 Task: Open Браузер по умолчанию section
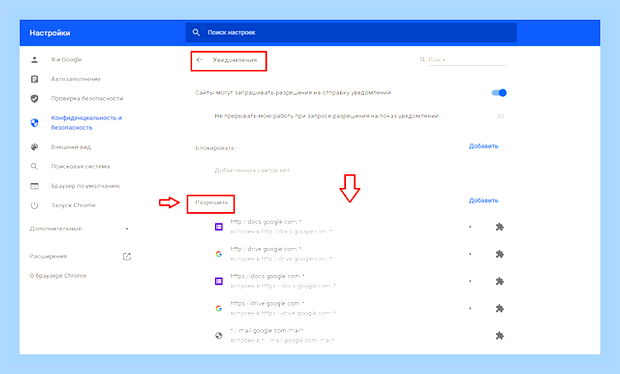[x=85, y=186]
